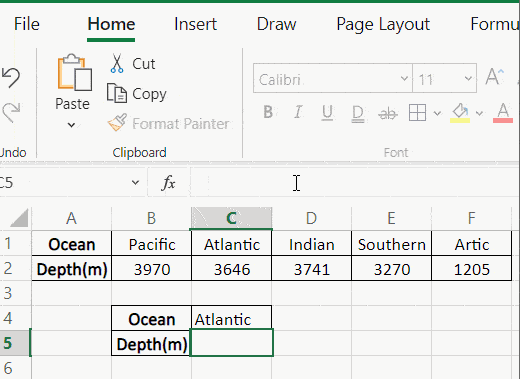Viewport: 520px width, 379px height.
Task: Select the cell with value 3741
Action: point(312,268)
